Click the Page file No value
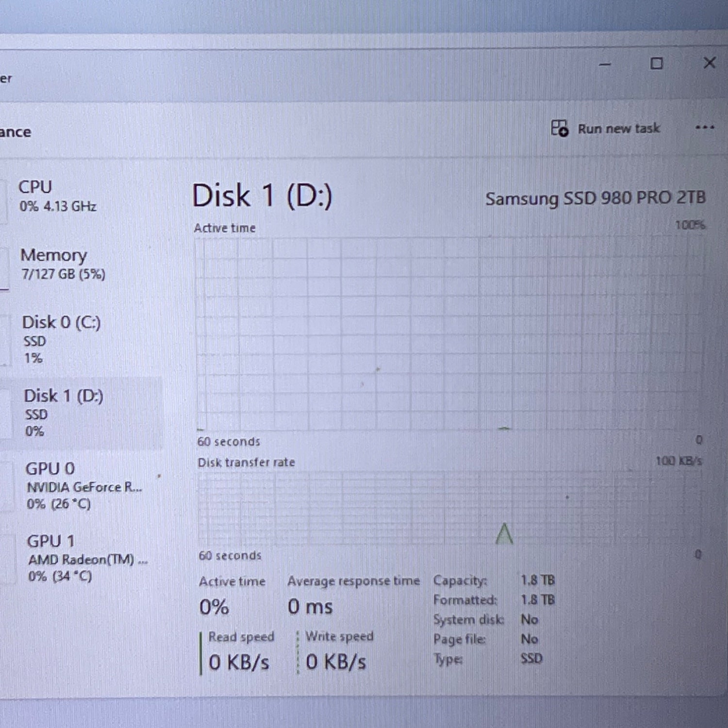 (x=529, y=639)
